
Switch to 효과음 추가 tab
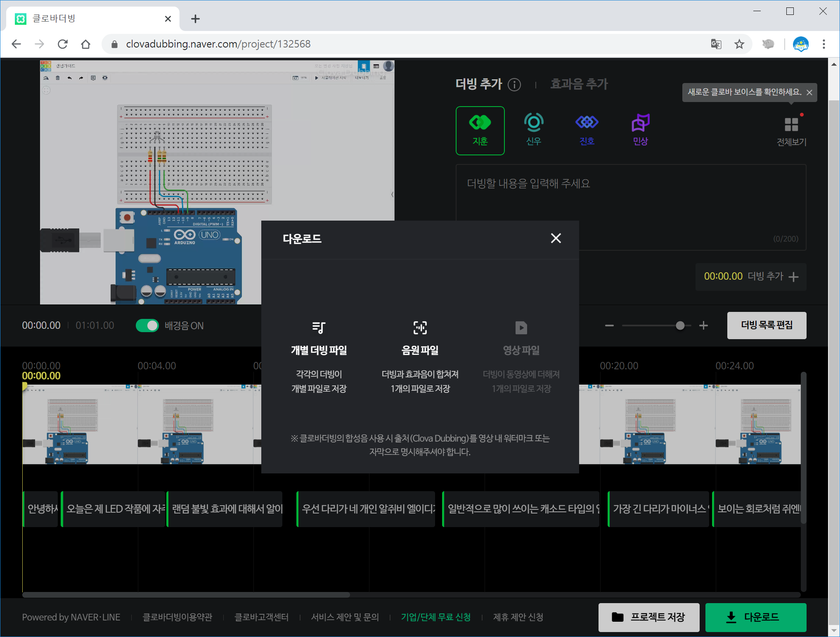[579, 84]
